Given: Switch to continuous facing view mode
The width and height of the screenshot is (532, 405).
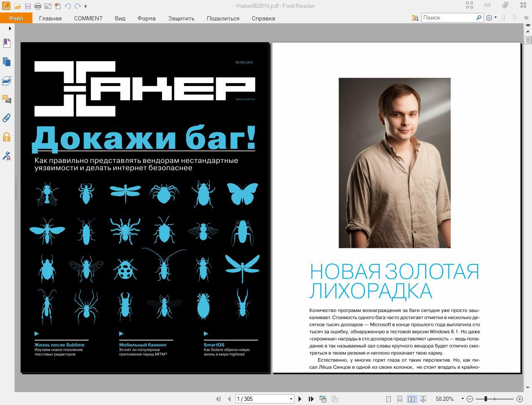Looking at the screenshot, I should [x=423, y=399].
